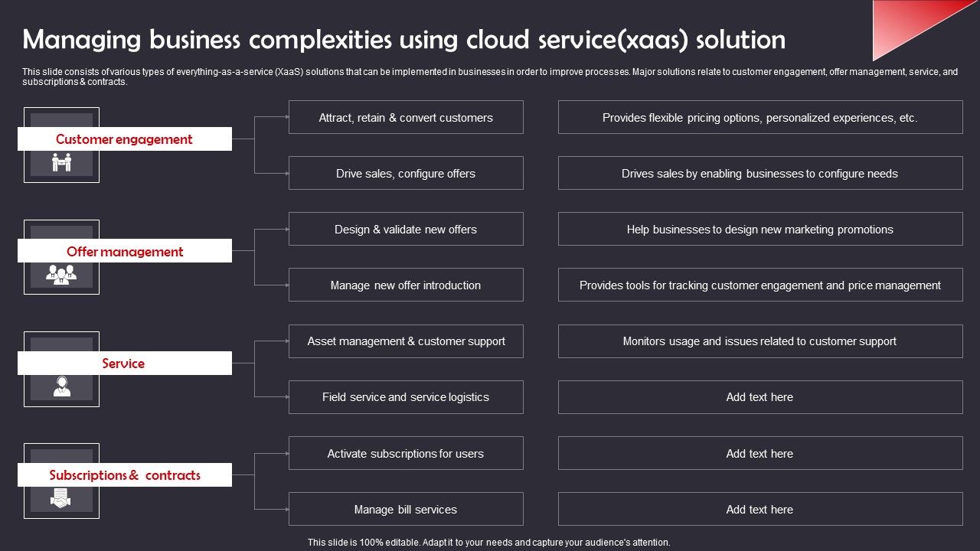This screenshot has width=980, height=551.
Task: Click the '100% editable' footer note
Action: [489, 542]
